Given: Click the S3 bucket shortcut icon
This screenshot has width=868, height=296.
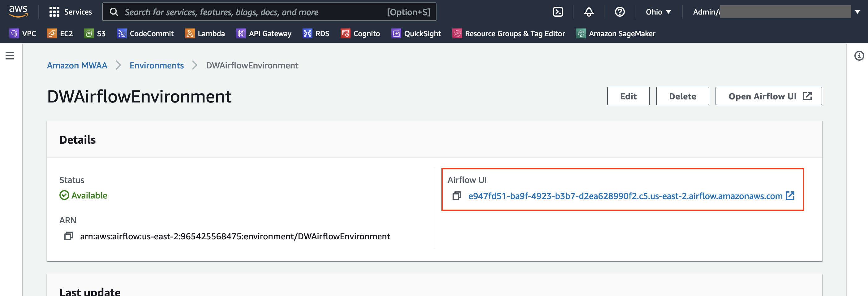Looking at the screenshot, I should pos(89,33).
